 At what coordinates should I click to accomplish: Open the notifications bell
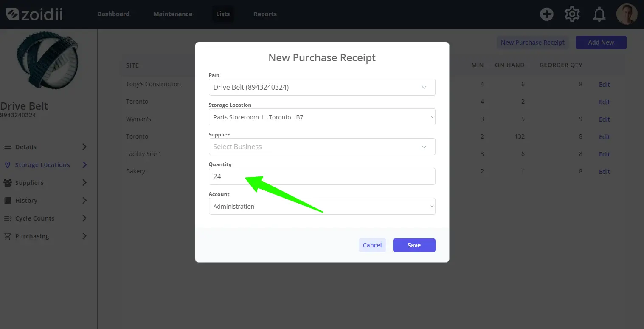[599, 14]
